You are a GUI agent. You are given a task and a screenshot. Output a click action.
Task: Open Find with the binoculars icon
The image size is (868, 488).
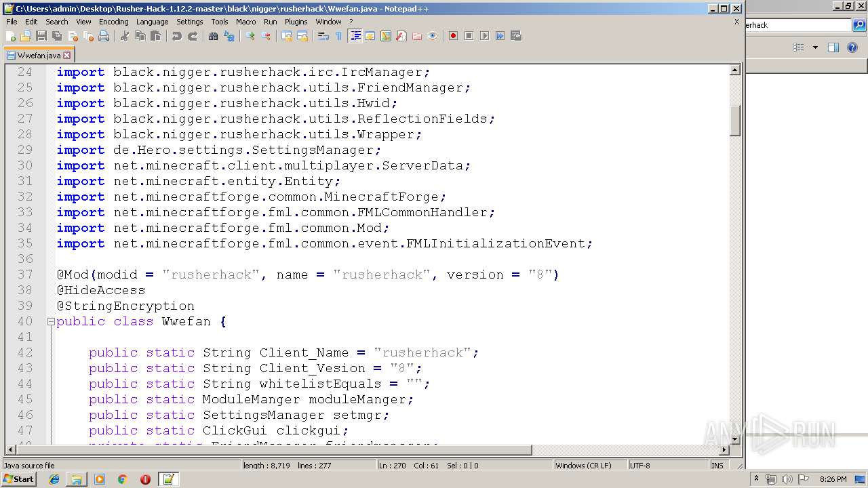point(214,36)
